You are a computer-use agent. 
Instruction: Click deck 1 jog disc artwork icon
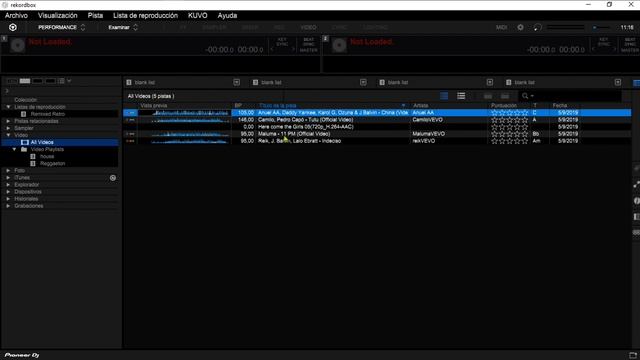[18, 45]
